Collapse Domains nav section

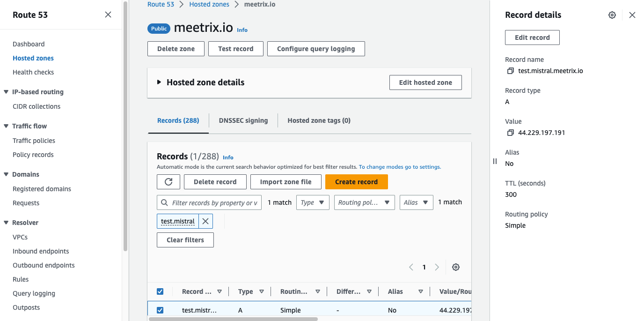click(7, 174)
